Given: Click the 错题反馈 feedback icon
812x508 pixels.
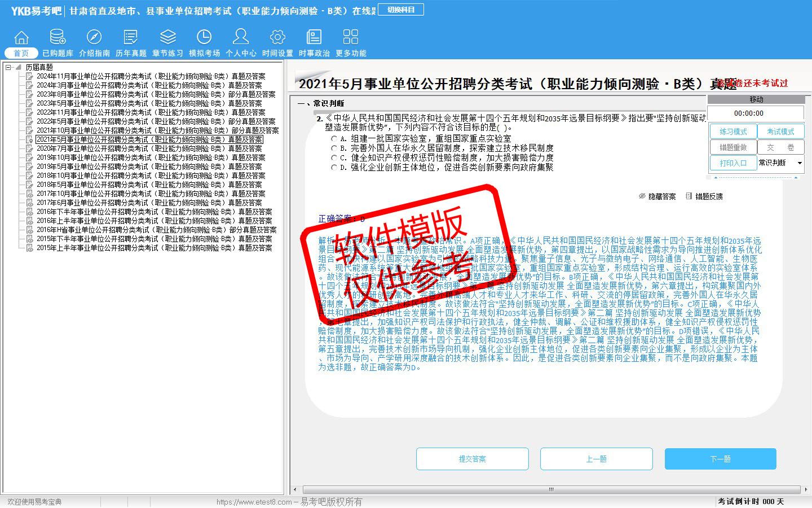Looking at the screenshot, I should point(689,196).
